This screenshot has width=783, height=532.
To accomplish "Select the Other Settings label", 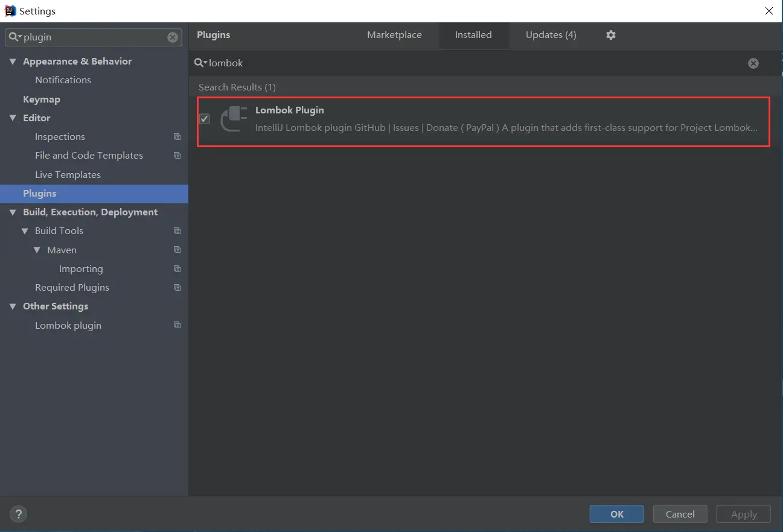I will coord(56,306).
